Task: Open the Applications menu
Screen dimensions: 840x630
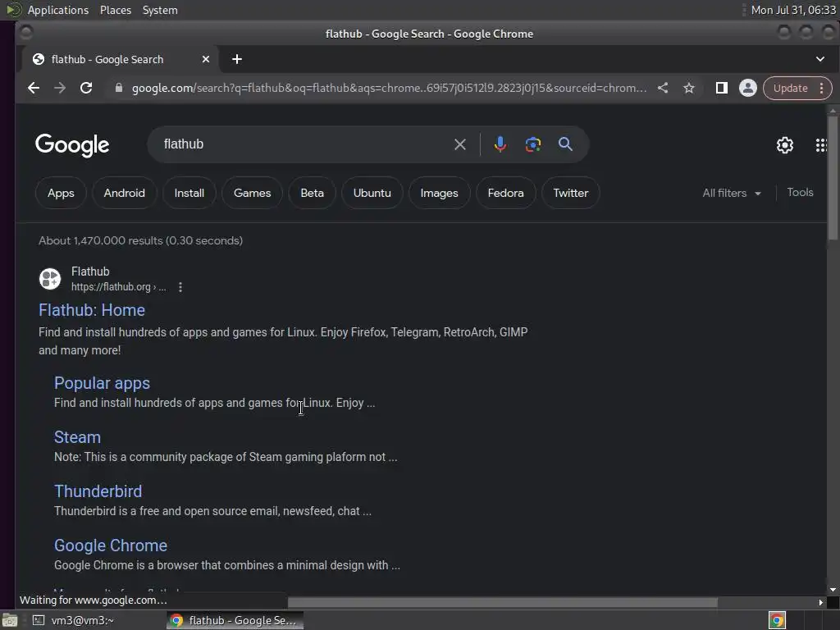Action: [x=58, y=10]
